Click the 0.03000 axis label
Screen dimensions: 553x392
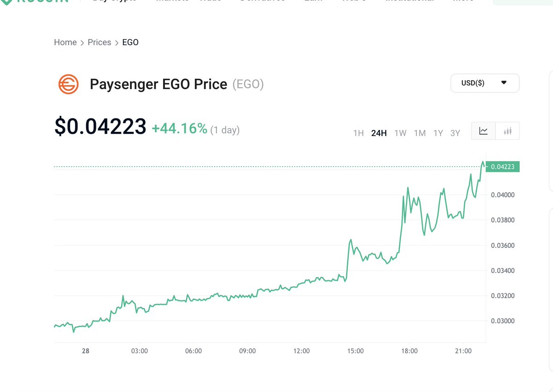pos(503,321)
